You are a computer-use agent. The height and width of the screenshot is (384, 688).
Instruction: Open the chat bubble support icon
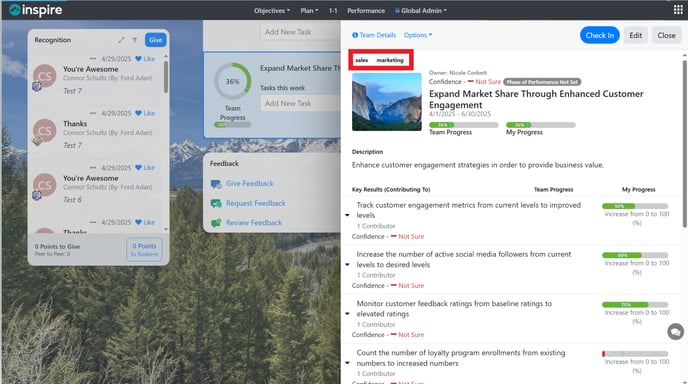click(x=676, y=331)
